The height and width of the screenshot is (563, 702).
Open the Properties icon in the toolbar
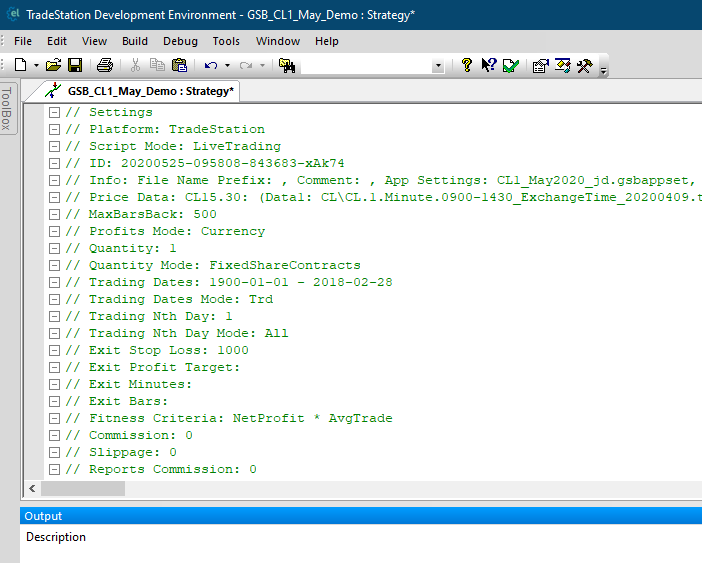tap(540, 65)
